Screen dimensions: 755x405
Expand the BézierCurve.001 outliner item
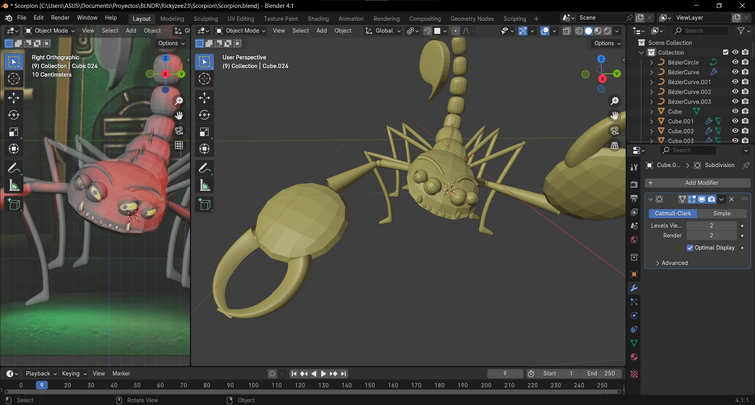651,82
